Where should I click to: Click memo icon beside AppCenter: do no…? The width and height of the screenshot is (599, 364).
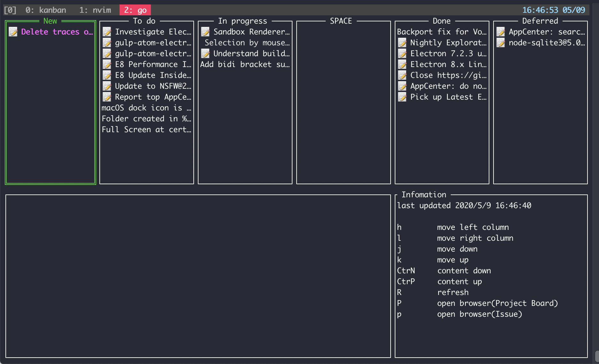click(x=402, y=86)
